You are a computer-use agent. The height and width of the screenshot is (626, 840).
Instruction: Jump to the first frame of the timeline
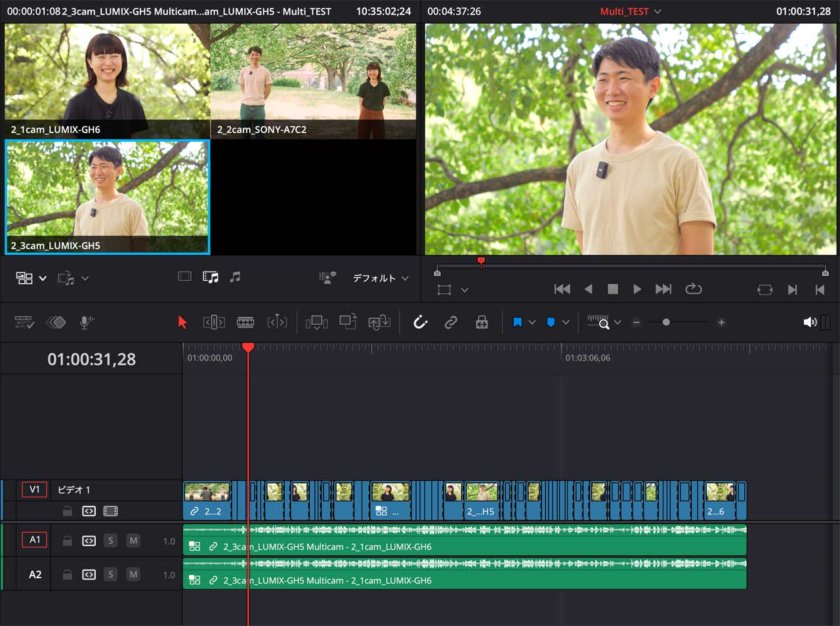pos(562,289)
